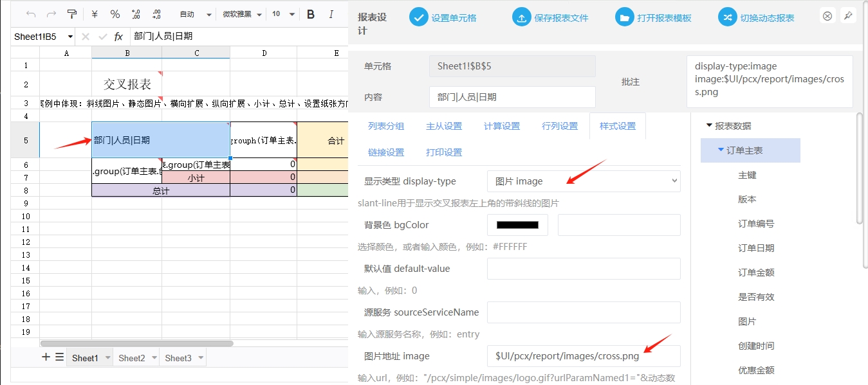Screen dimensions: 868x385
Task: Click the format painter icon
Action: coord(72,14)
